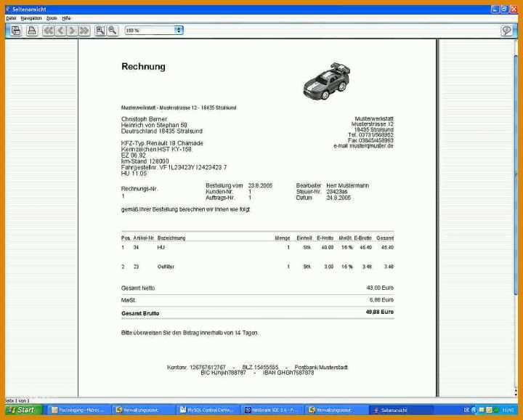
Task: Click the Kennzeichen HST KY-159 line
Action: pos(156,149)
